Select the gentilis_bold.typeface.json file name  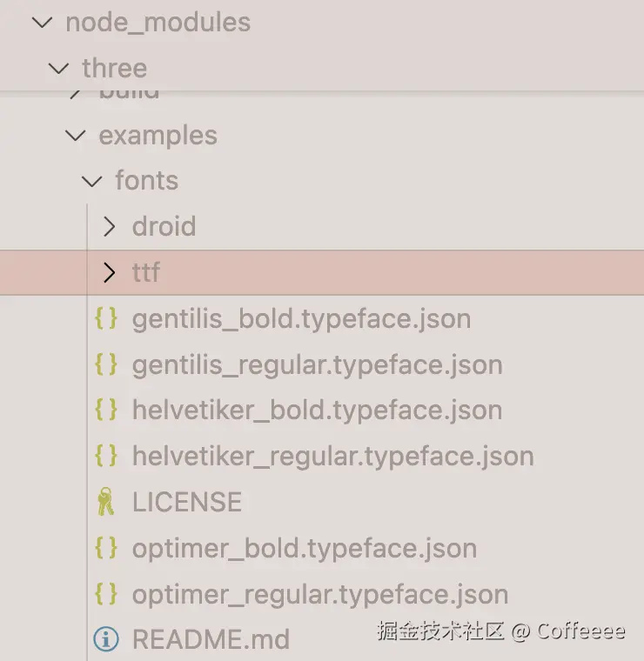click(301, 318)
